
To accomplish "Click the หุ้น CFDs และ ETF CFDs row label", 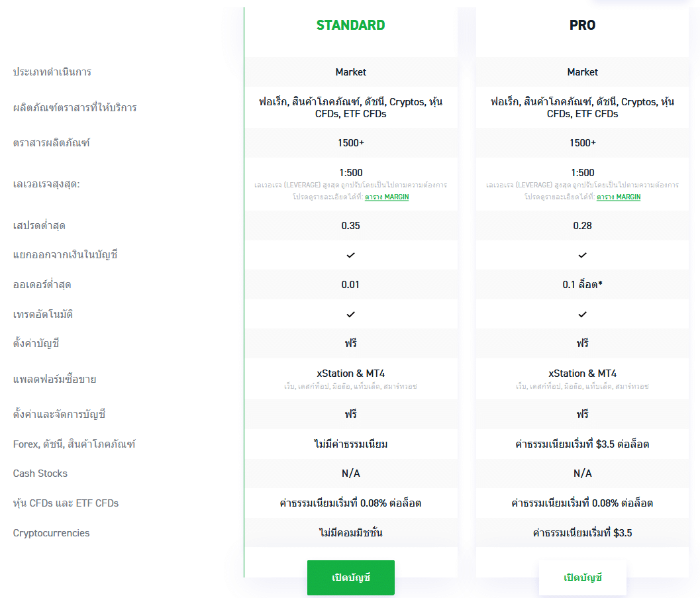I will tap(66, 503).
